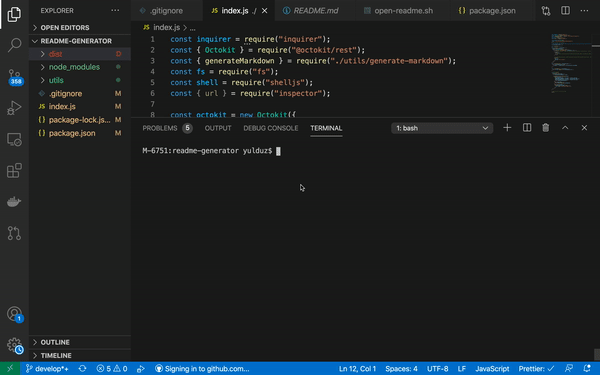Kill the terminal with trash icon
This screenshot has height=375, width=600.
pyautogui.click(x=546, y=128)
